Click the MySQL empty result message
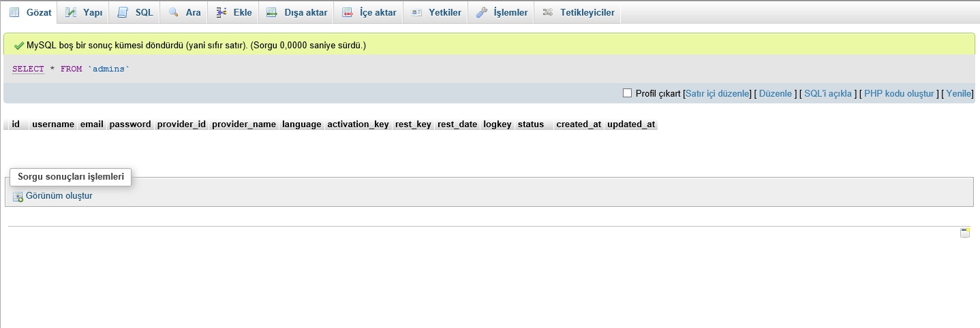This screenshot has height=328, width=980. (196, 46)
